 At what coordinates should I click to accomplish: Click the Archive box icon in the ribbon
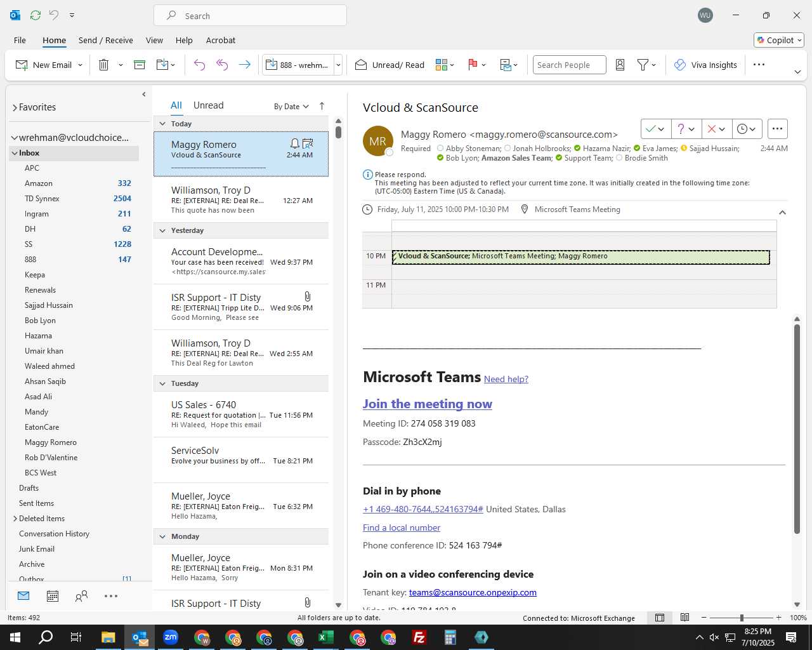click(140, 65)
